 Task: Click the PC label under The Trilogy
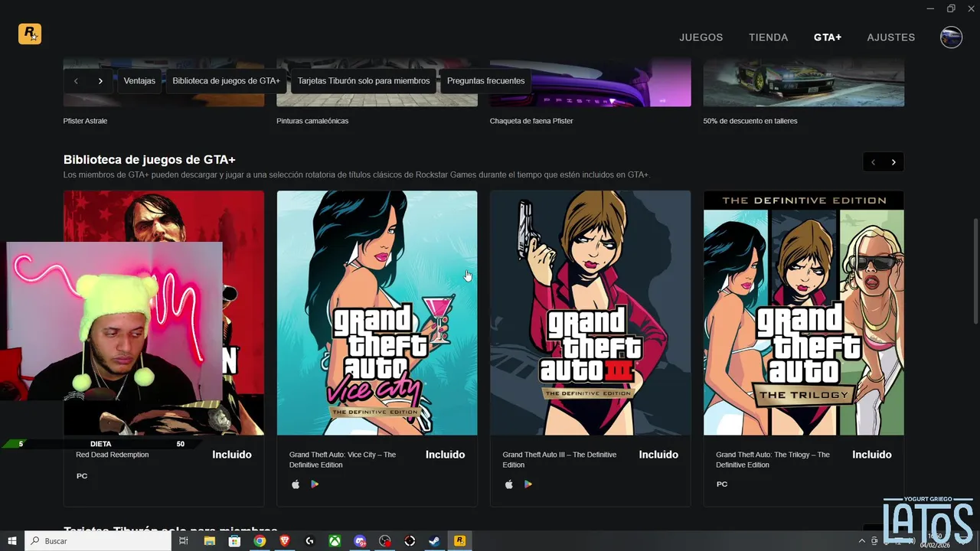[722, 484]
